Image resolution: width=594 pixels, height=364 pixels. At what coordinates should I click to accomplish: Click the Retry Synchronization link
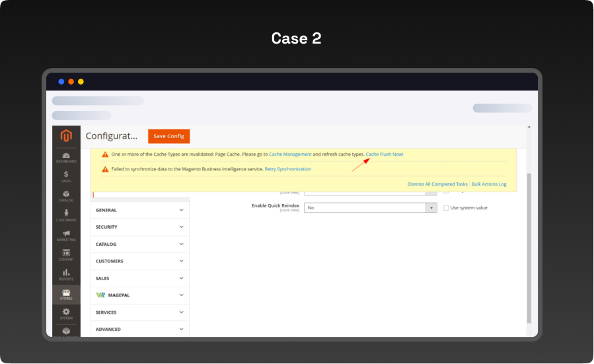click(x=287, y=169)
